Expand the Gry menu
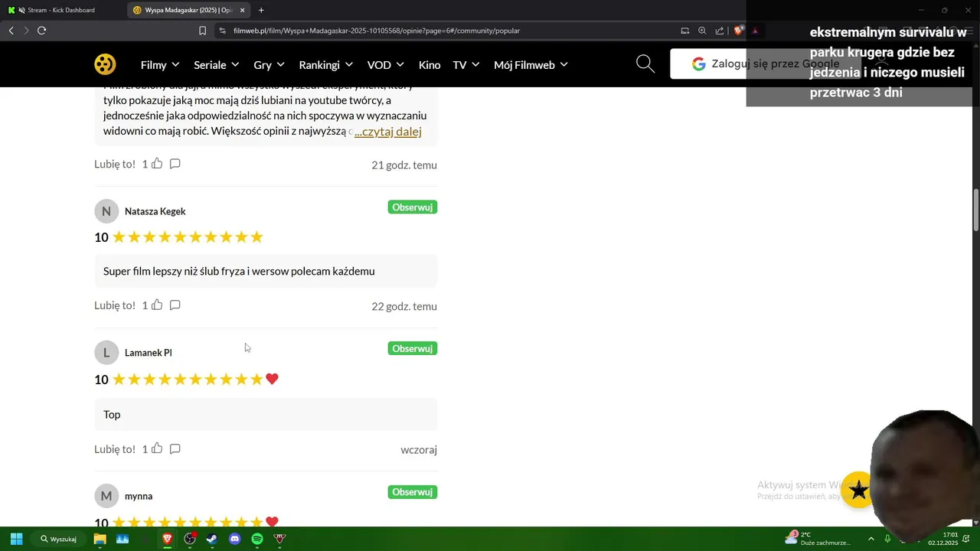980x551 pixels. coord(269,65)
